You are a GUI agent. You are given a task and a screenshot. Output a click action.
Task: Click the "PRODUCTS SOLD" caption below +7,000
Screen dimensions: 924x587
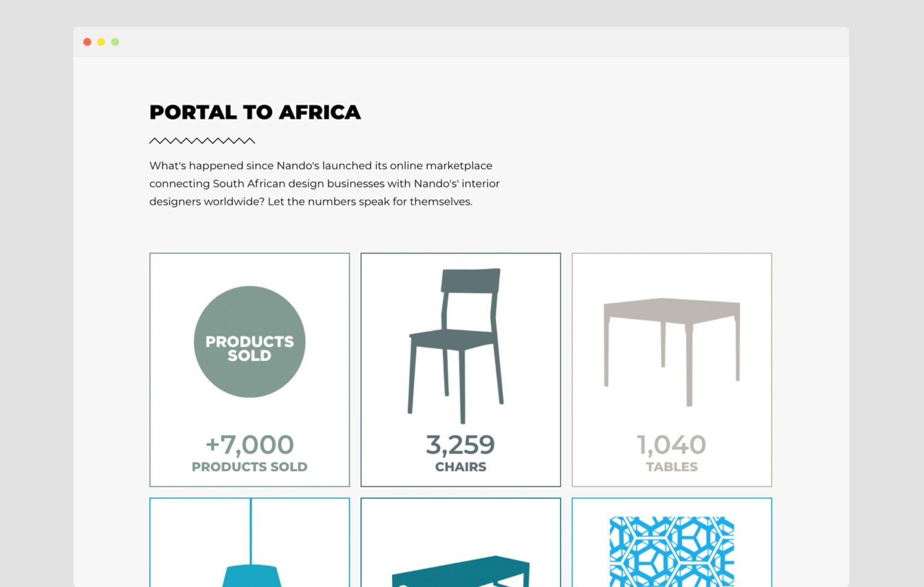pyautogui.click(x=249, y=467)
